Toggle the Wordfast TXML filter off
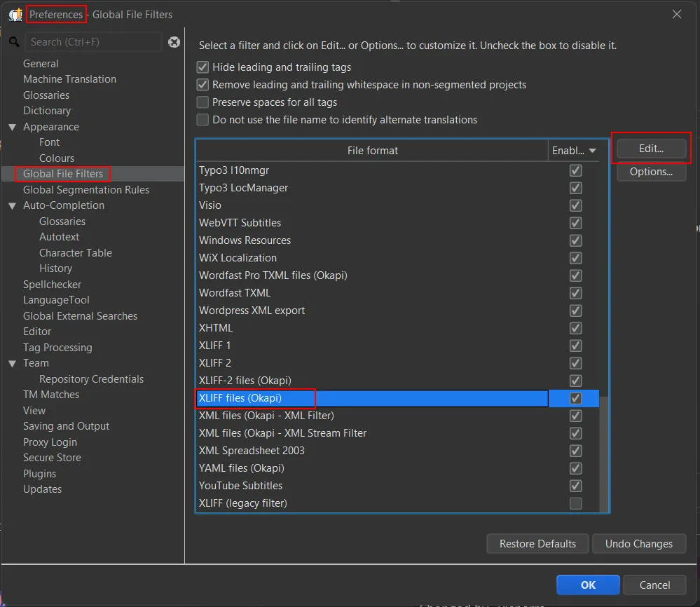 [575, 293]
